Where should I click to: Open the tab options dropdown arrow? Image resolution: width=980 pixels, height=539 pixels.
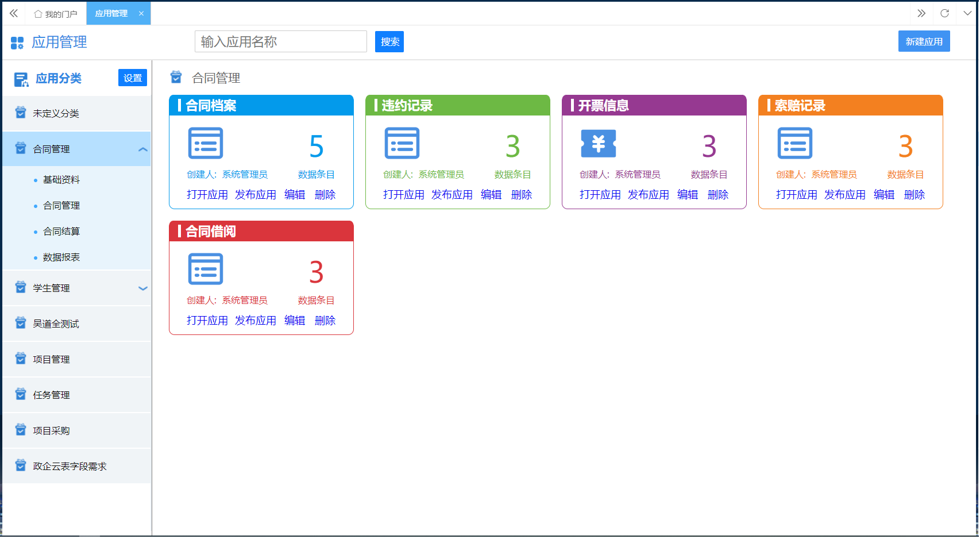tap(967, 13)
